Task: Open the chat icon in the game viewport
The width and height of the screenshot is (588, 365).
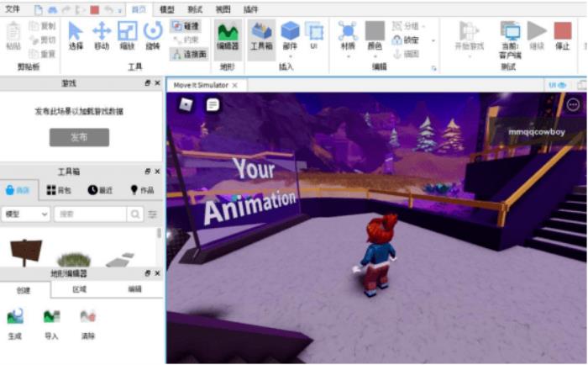Action: pyautogui.click(x=213, y=105)
